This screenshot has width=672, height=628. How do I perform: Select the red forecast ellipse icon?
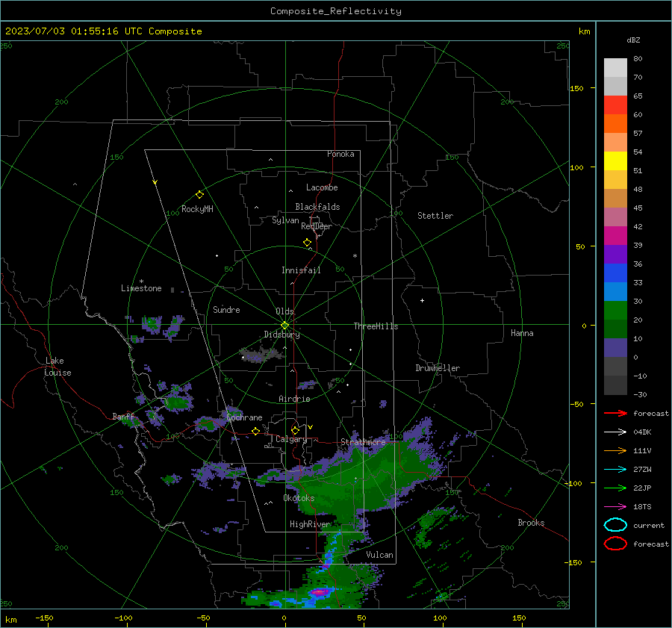pyautogui.click(x=615, y=544)
